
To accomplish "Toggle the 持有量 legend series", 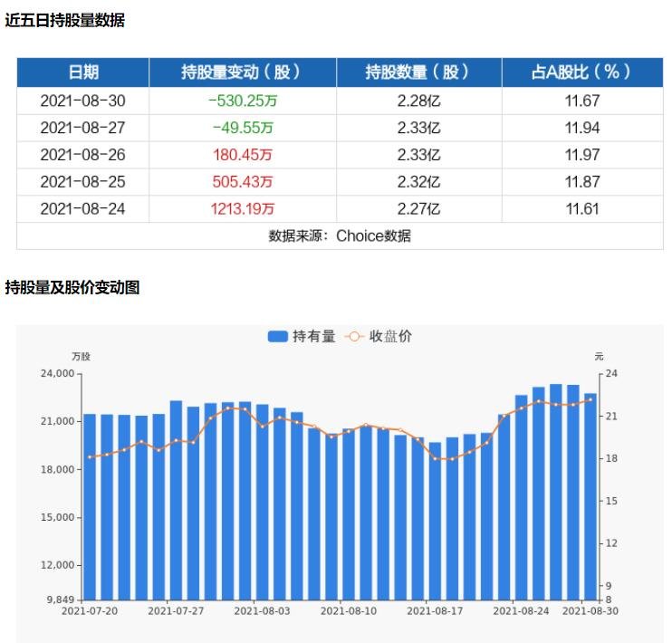I will point(302,337).
